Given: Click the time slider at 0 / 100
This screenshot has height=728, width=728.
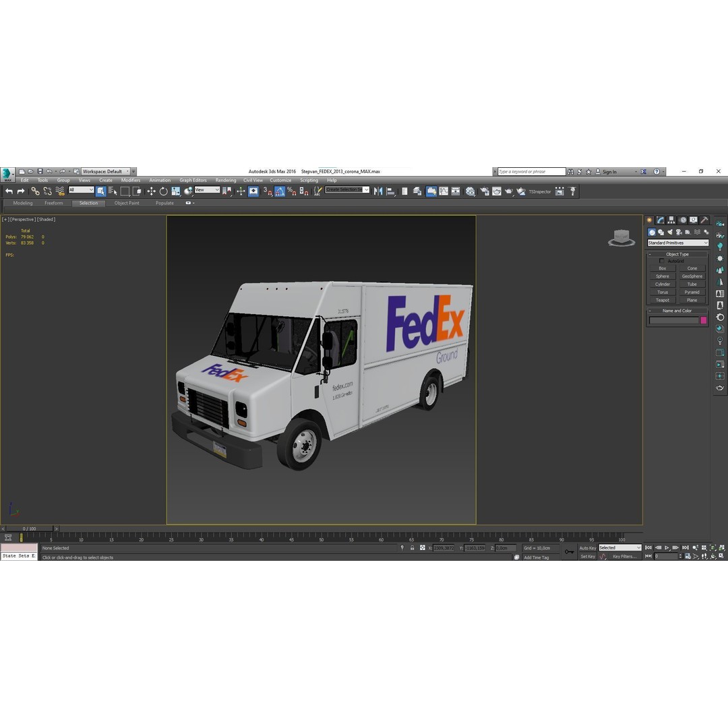Looking at the screenshot, I should pyautogui.click(x=30, y=528).
